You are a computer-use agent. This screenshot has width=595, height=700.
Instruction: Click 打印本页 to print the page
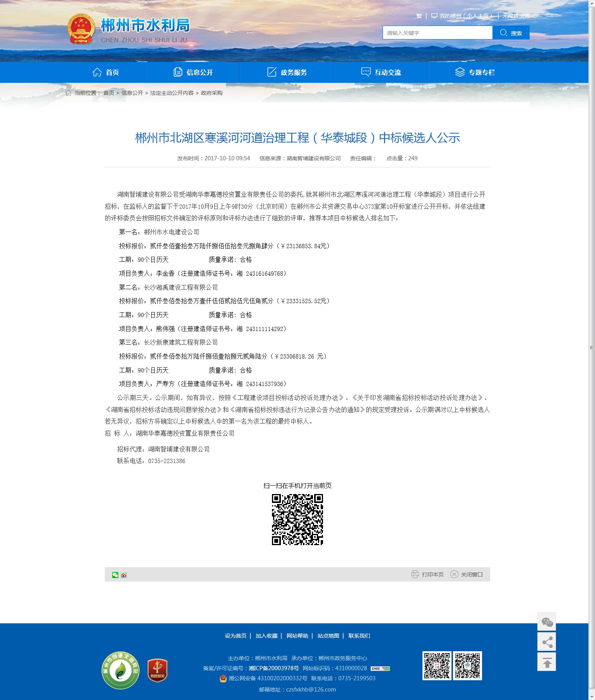tap(427, 575)
